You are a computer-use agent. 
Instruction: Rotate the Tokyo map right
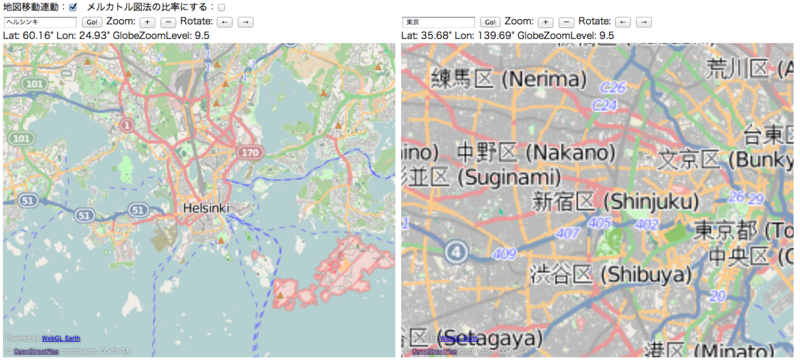point(644,22)
